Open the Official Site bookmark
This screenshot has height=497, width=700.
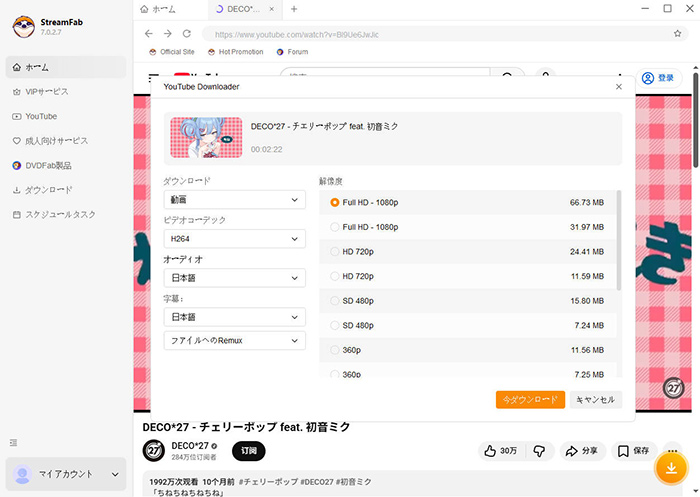(172, 52)
